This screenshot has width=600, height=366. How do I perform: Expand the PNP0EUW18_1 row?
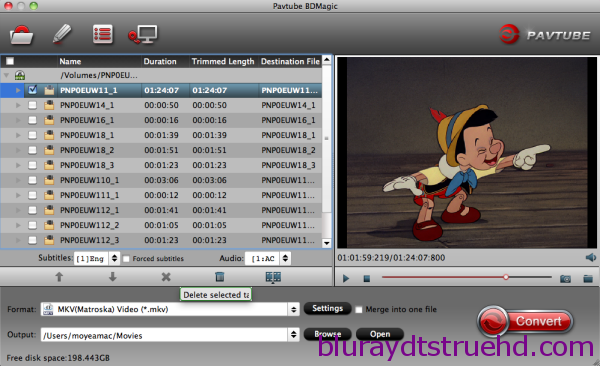18,135
